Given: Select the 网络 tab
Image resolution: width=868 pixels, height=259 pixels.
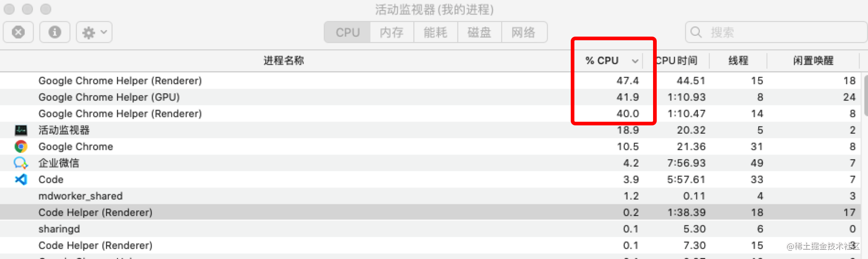Looking at the screenshot, I should (524, 32).
